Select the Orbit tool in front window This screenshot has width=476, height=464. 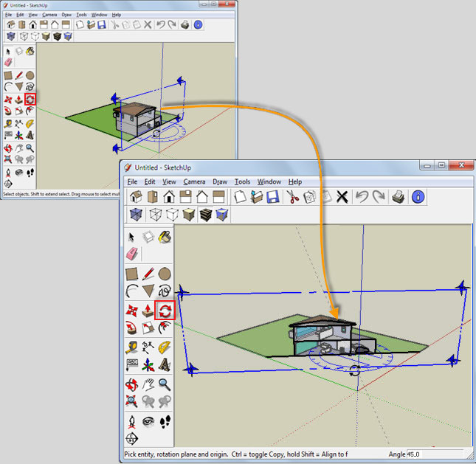pos(132,384)
